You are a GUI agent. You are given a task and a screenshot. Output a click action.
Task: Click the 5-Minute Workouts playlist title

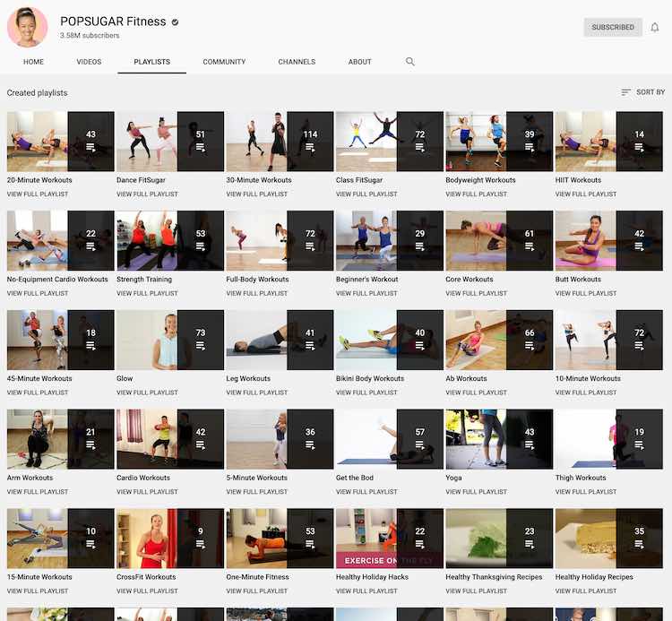257,478
